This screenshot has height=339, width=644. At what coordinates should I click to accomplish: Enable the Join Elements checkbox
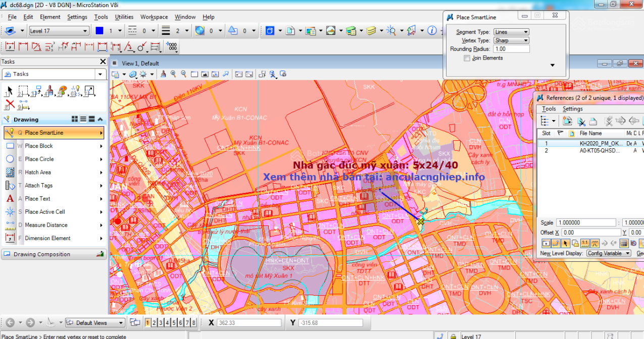467,58
